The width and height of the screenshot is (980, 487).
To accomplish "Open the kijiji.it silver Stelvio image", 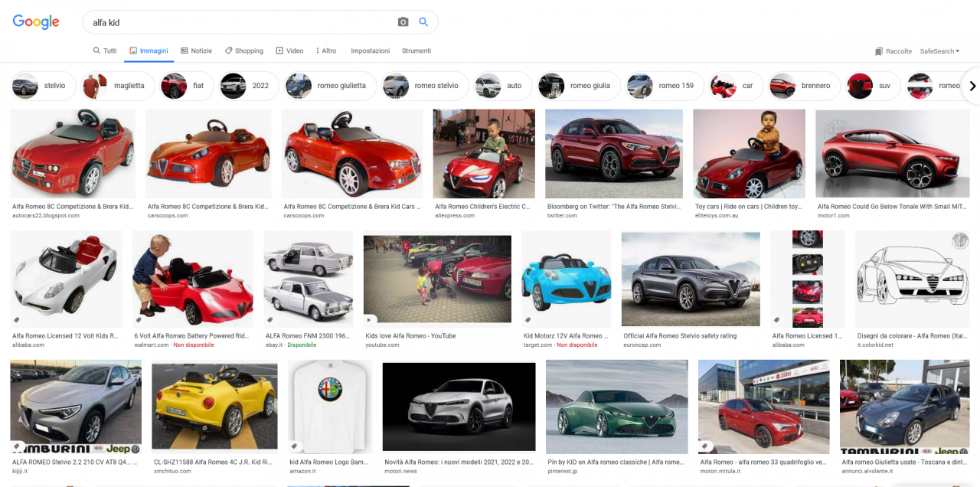I will [x=76, y=407].
